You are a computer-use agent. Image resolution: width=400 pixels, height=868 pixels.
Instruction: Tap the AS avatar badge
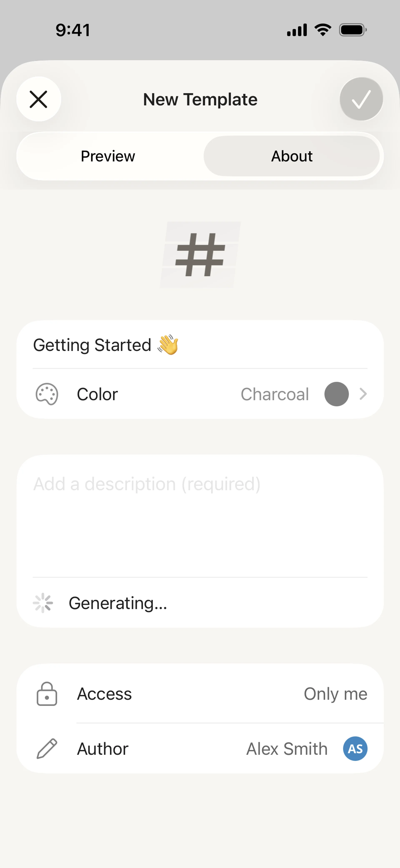pyautogui.click(x=355, y=749)
